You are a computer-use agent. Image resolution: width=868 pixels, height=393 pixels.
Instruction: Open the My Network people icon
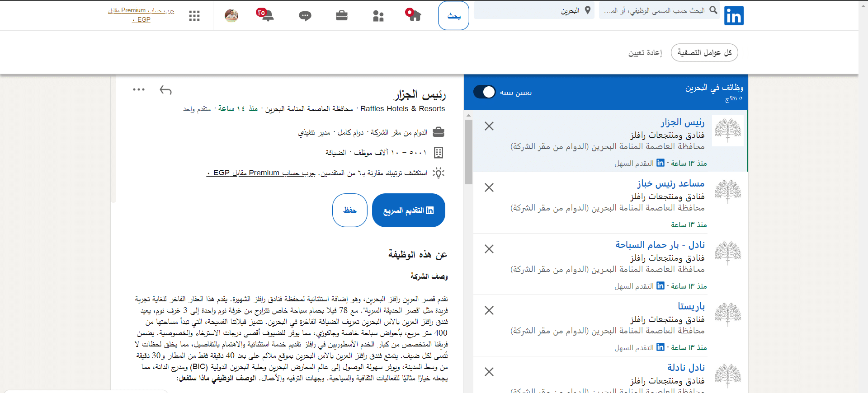(378, 16)
